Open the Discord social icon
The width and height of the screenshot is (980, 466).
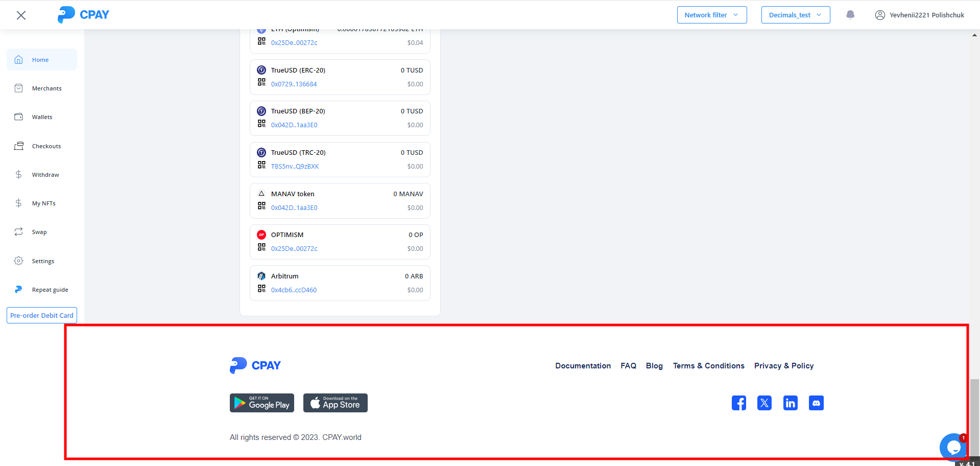(x=816, y=403)
